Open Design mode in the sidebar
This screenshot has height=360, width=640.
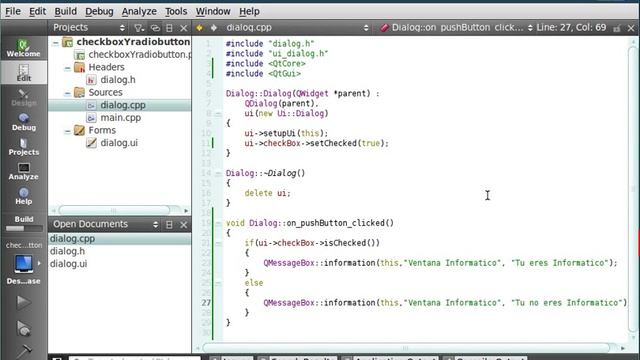(23, 98)
